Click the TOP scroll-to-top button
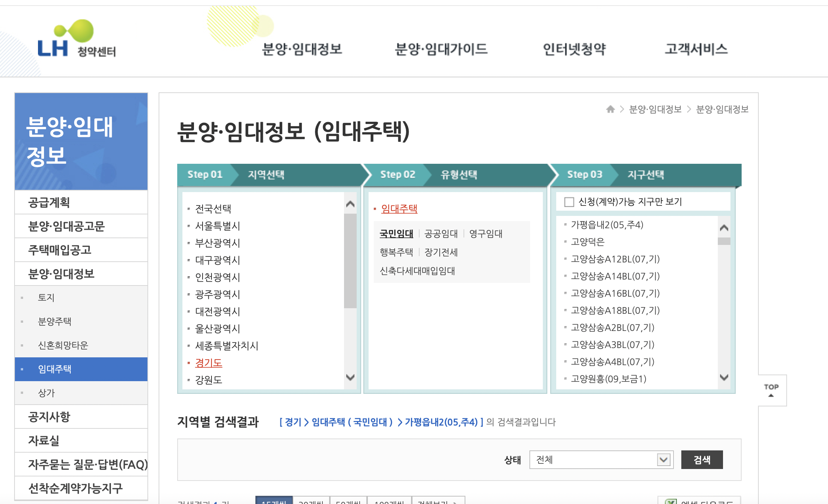828x504 pixels. 771,390
